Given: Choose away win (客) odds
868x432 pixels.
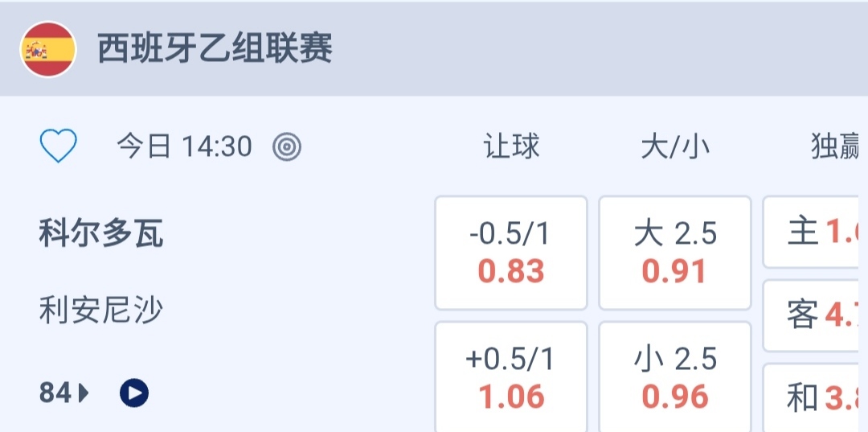Looking at the screenshot, I should [813, 315].
